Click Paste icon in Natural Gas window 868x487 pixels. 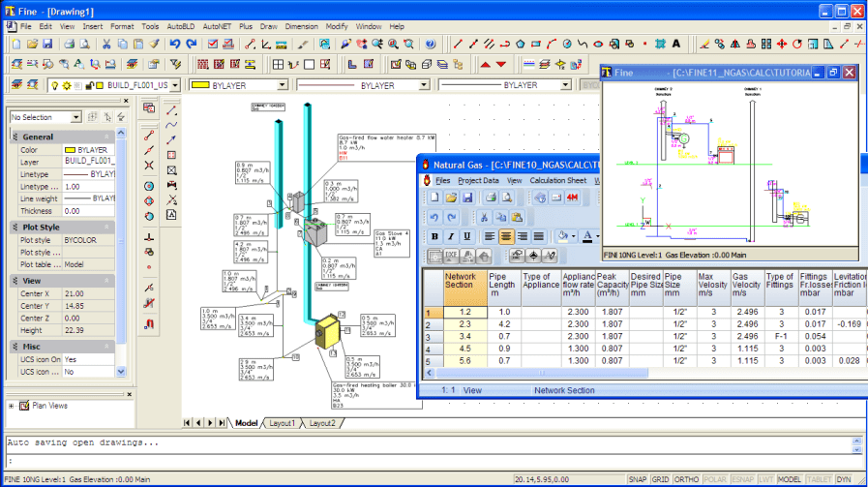click(517, 218)
